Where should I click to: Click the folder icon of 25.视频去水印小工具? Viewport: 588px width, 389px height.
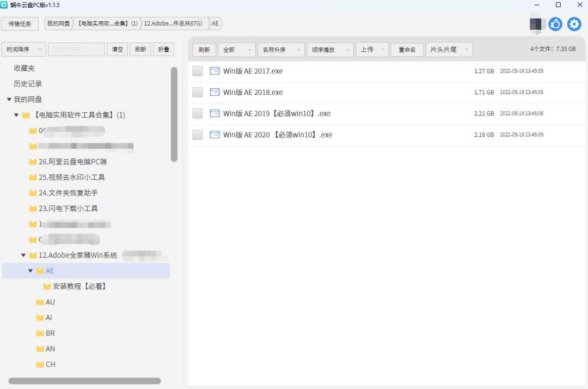tap(33, 178)
